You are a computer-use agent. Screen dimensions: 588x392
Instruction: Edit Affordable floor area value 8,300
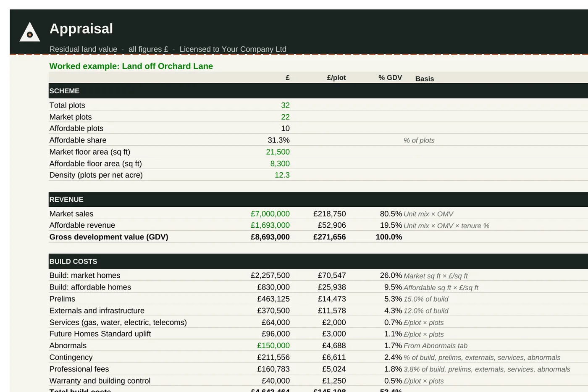coord(280,164)
